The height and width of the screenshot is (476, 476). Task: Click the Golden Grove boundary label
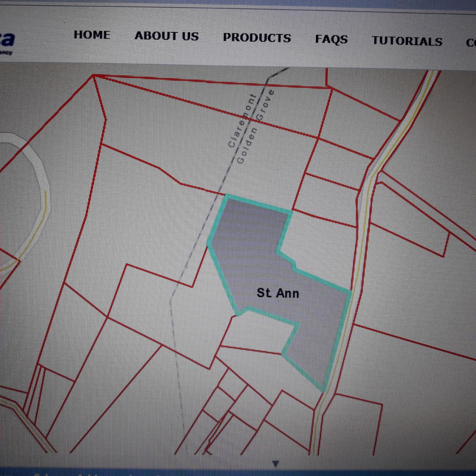[x=255, y=126]
